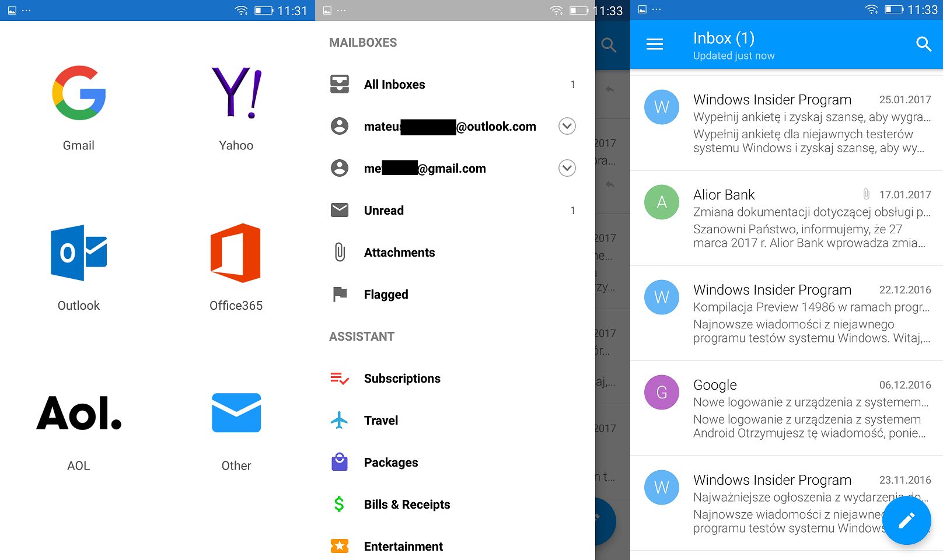Tap the Alior Bank sender avatar
The image size is (943, 560).
[662, 202]
